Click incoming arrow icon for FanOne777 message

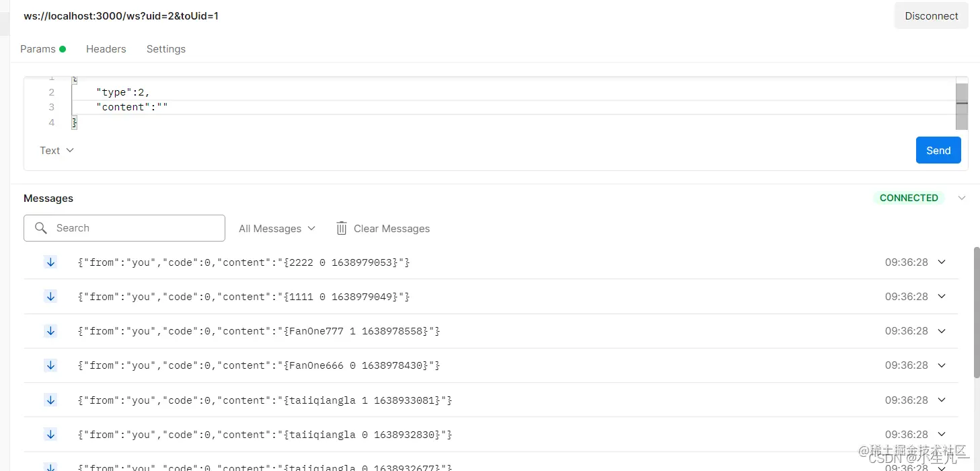(50, 331)
